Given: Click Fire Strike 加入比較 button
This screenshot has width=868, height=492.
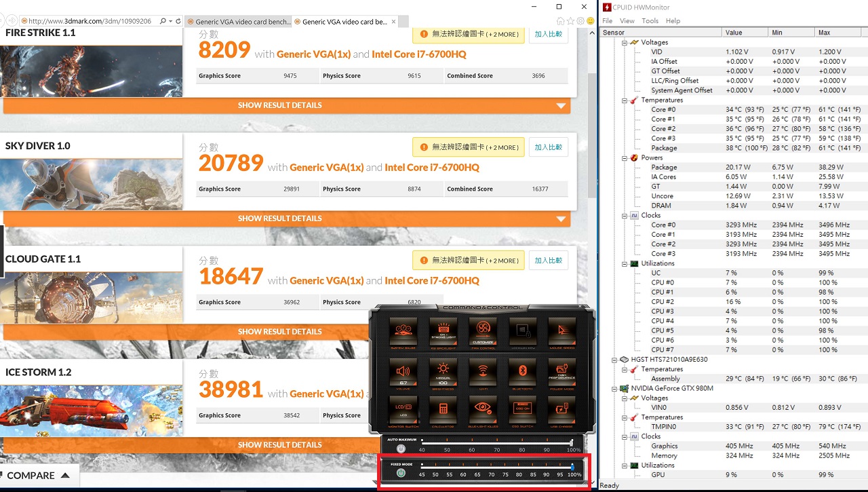Looking at the screenshot, I should coord(549,34).
